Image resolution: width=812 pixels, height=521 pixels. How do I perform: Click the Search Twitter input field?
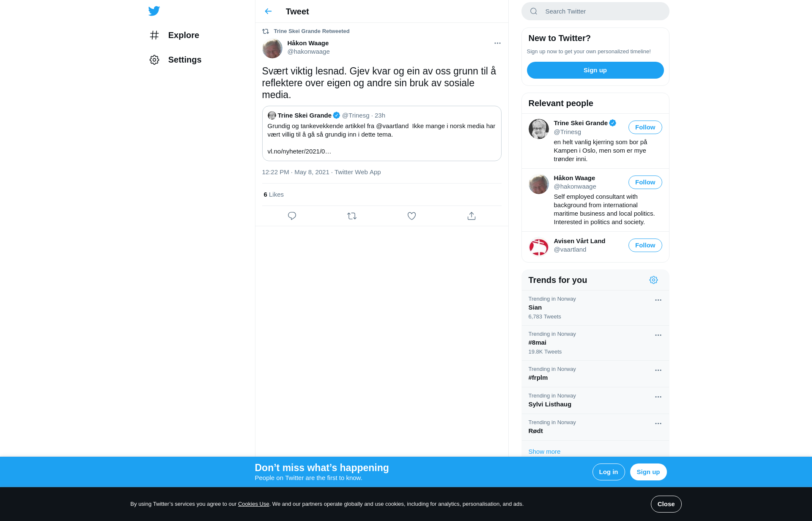coord(595,11)
